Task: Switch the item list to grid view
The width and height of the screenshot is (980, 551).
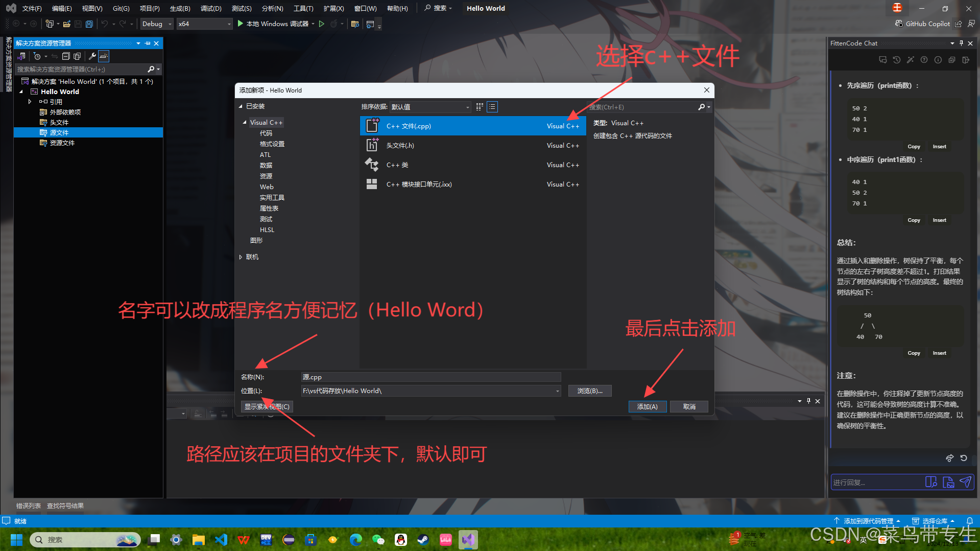Action: [479, 107]
